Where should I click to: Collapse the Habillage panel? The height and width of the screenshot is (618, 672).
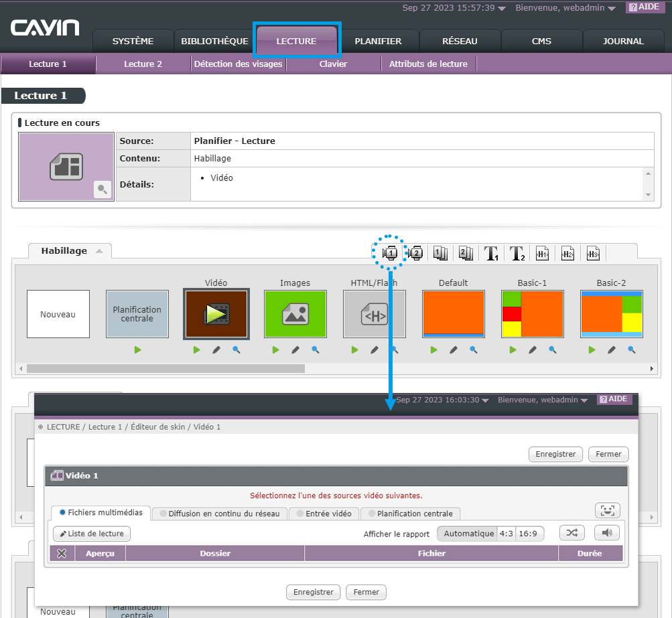pos(99,251)
